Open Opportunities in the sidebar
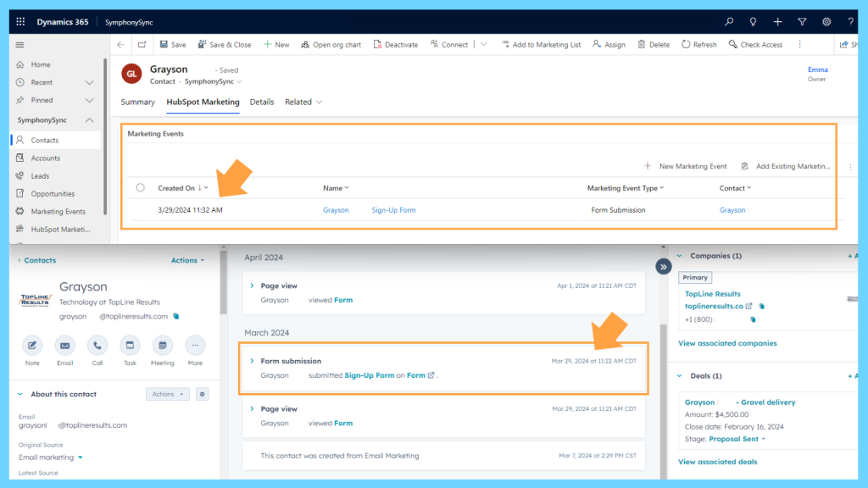 pyautogui.click(x=53, y=194)
